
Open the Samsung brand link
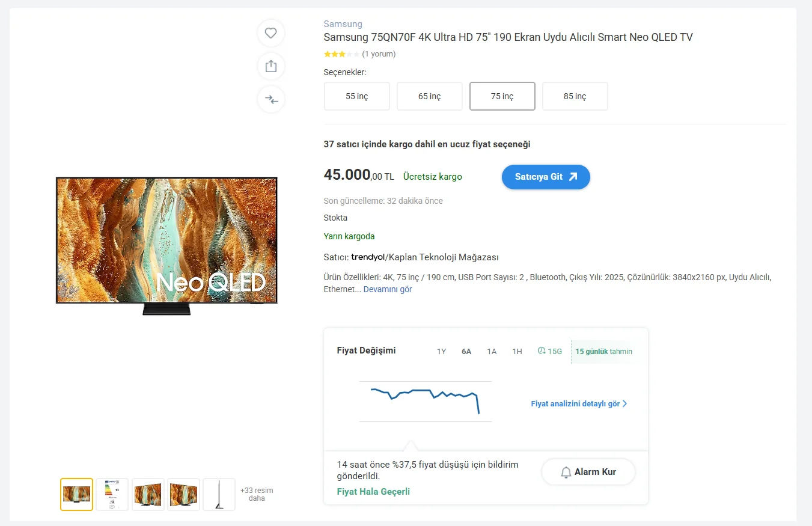coord(343,24)
